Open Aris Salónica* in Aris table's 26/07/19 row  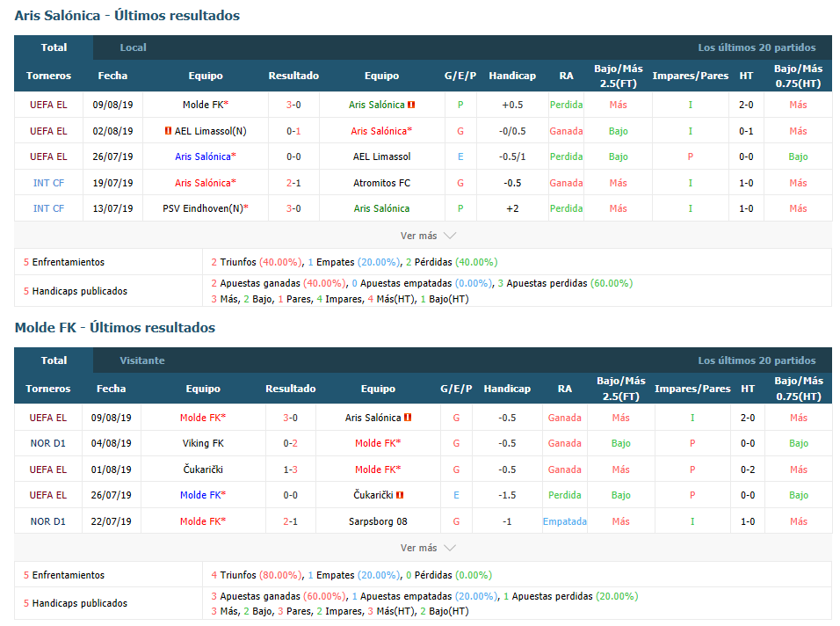(206, 156)
